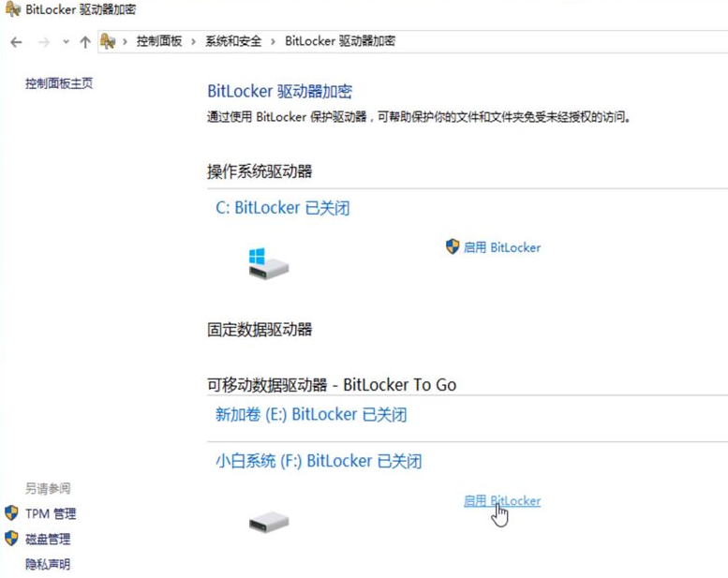This screenshot has width=728, height=578.
Task: Click the forward navigation arrow
Action: point(44,42)
